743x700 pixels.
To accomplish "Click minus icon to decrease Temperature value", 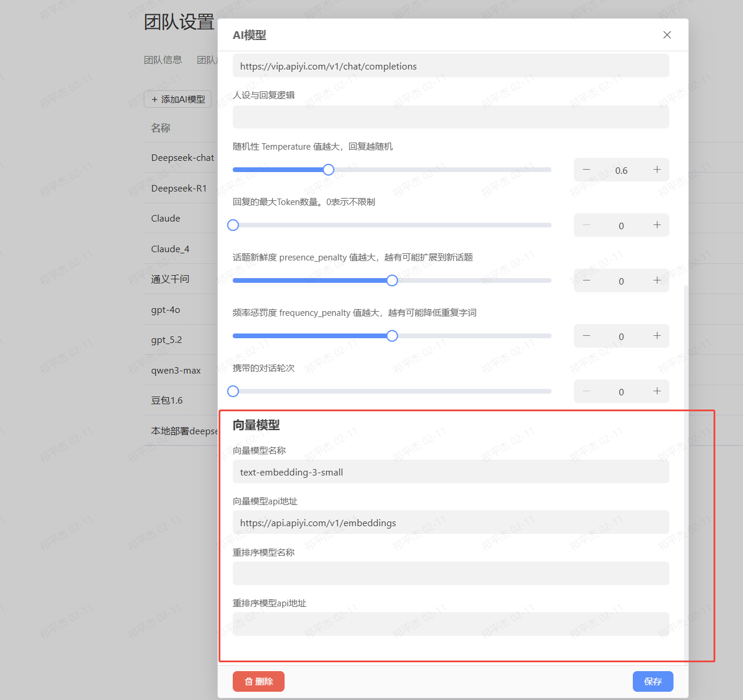I will (586, 170).
